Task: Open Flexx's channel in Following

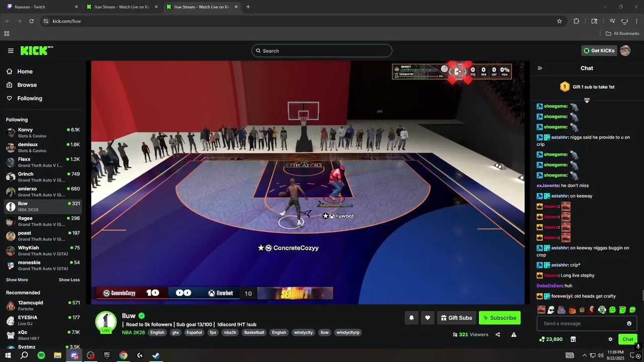Action: point(43,162)
